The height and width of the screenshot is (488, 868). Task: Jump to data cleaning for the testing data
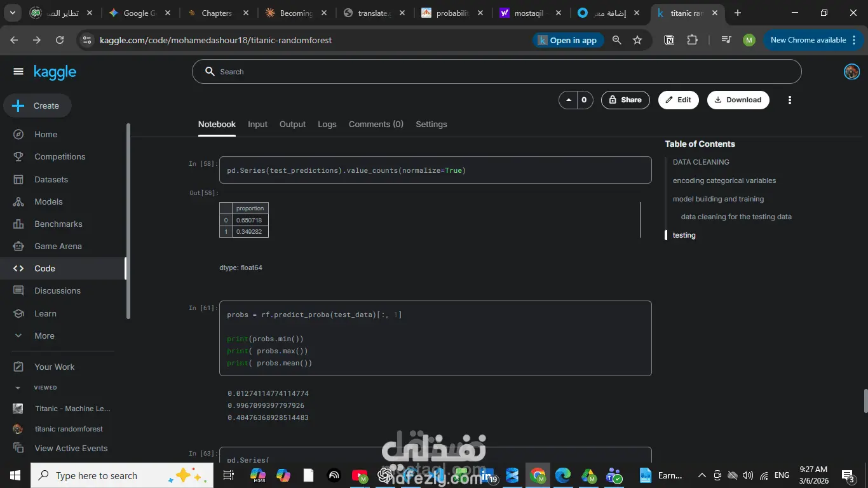[736, 217]
